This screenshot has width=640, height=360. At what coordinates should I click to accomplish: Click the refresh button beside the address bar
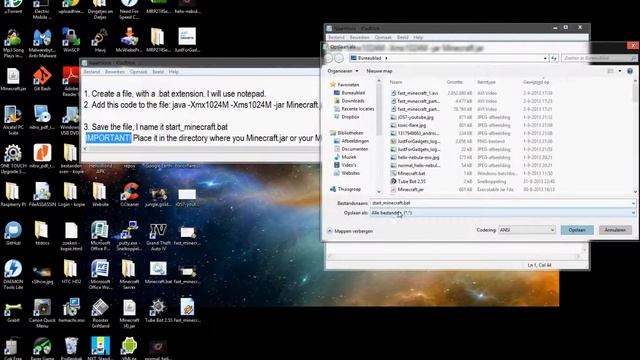pos(554,58)
